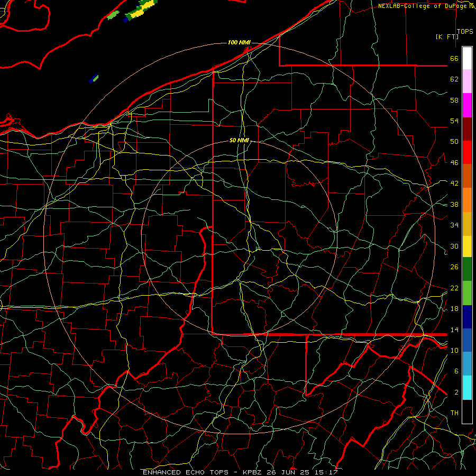Click the medium blue 18 kft swatch
This screenshot has height=476, width=476.
[467, 340]
